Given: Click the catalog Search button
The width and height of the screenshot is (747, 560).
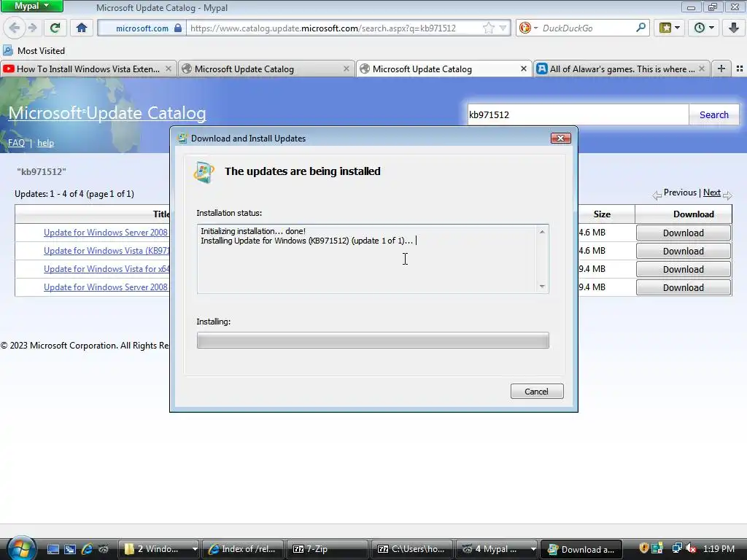Looking at the screenshot, I should 713,114.
